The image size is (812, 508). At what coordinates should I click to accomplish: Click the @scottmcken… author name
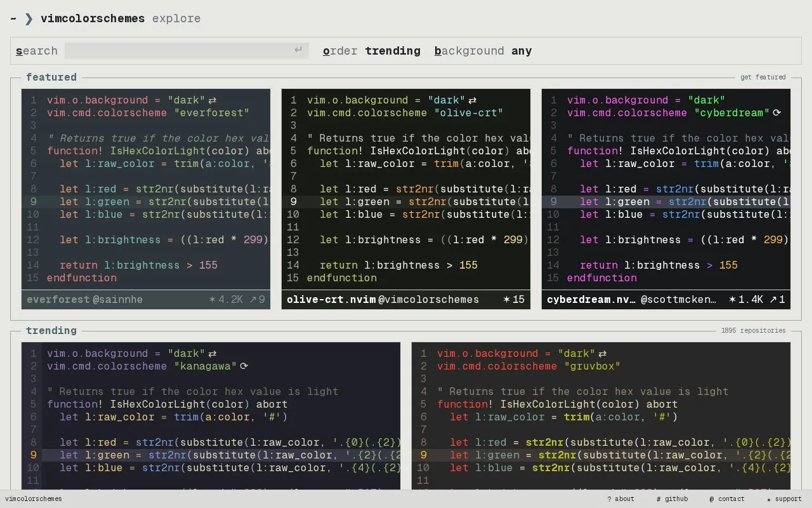click(679, 299)
